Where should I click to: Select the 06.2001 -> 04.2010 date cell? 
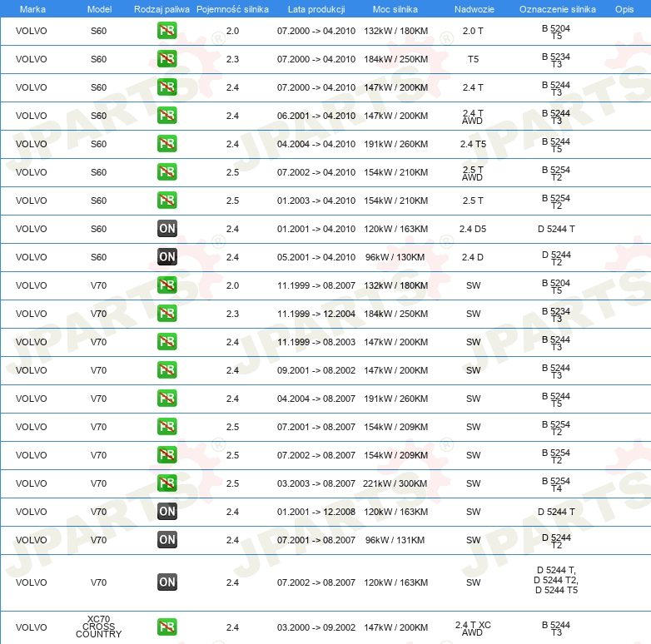316,116
